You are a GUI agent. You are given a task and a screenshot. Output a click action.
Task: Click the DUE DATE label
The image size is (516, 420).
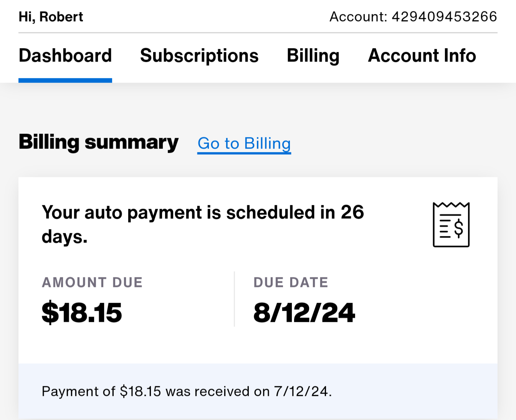point(291,283)
